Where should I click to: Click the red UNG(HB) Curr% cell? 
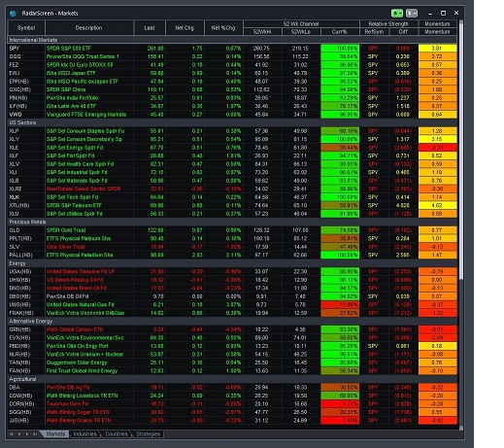[340, 304]
